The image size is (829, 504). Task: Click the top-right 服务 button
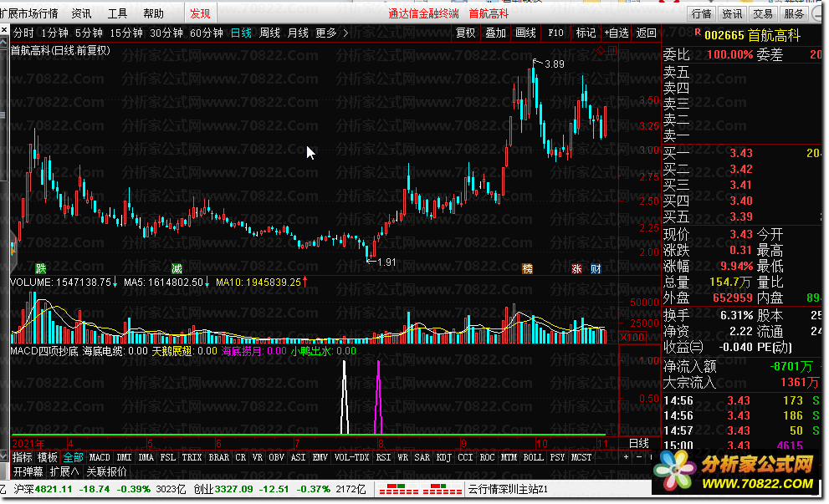tap(794, 13)
